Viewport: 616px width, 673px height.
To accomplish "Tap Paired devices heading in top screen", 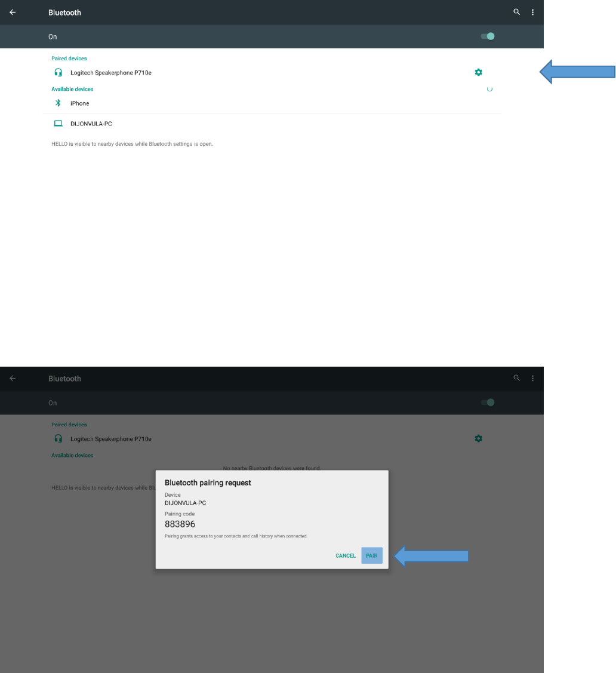I will tap(69, 59).
